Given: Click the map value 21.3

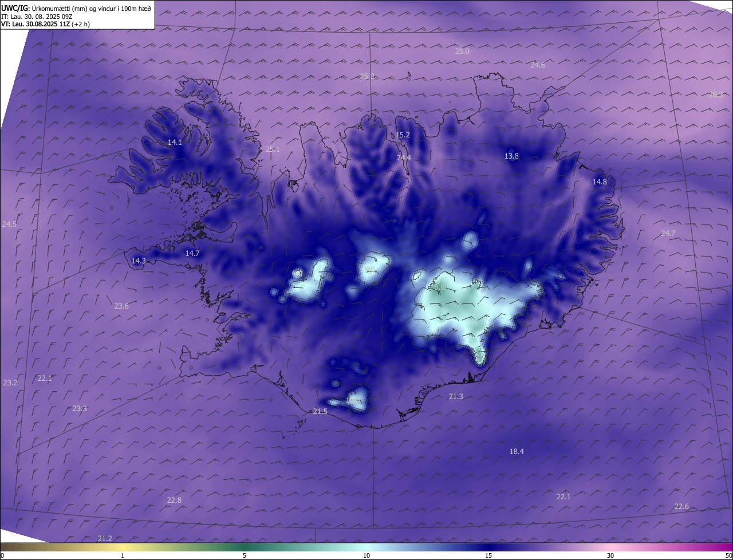Looking at the screenshot, I should [x=456, y=396].
